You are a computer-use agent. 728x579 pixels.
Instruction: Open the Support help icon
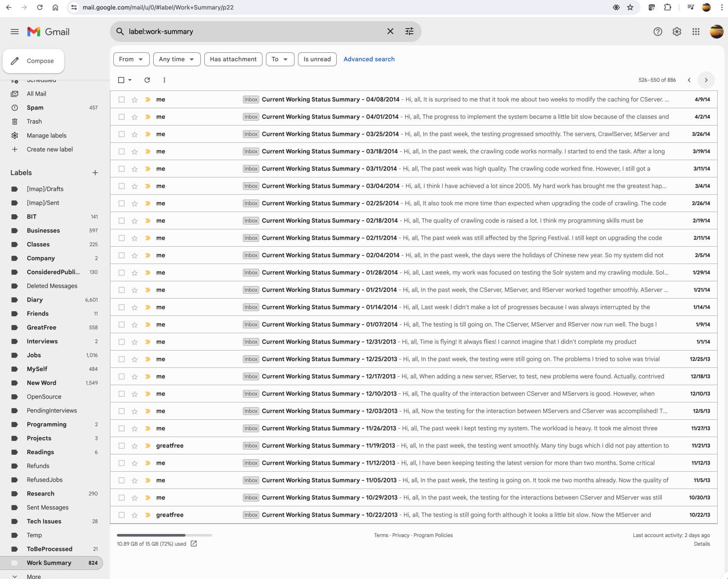(657, 32)
